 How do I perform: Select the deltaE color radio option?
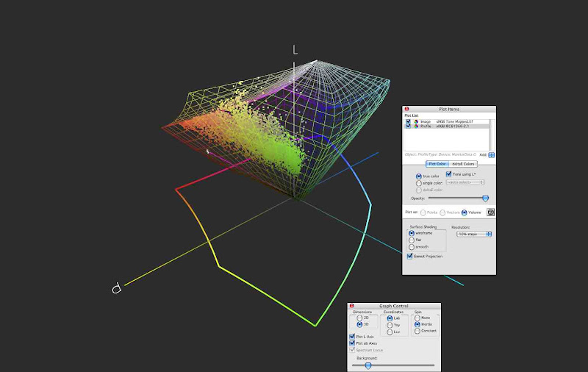pos(418,190)
